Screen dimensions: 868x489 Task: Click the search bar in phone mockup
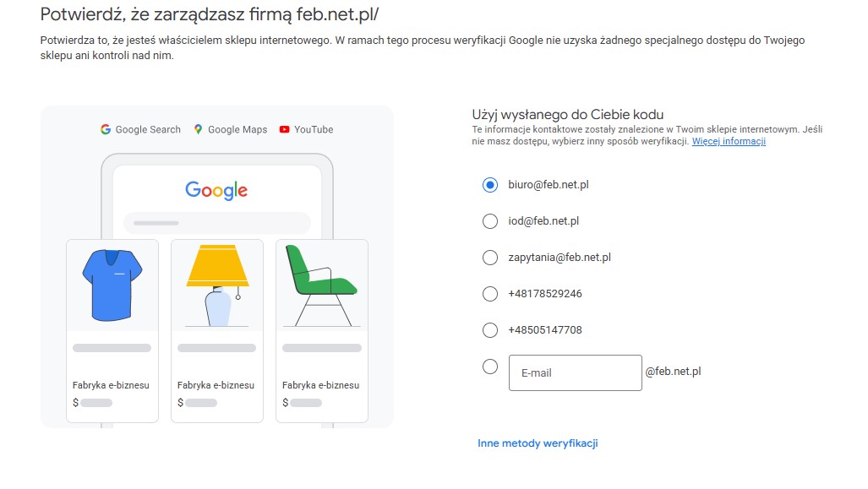(x=217, y=223)
